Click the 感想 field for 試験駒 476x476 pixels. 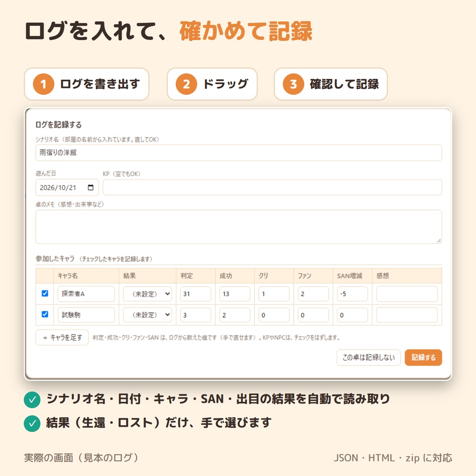[407, 315]
